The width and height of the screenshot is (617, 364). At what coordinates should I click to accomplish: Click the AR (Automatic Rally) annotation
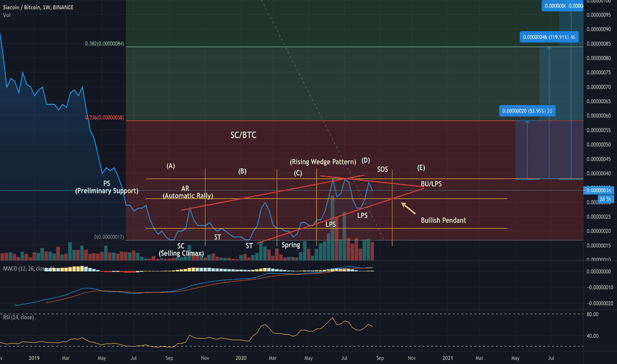pyautogui.click(x=188, y=192)
